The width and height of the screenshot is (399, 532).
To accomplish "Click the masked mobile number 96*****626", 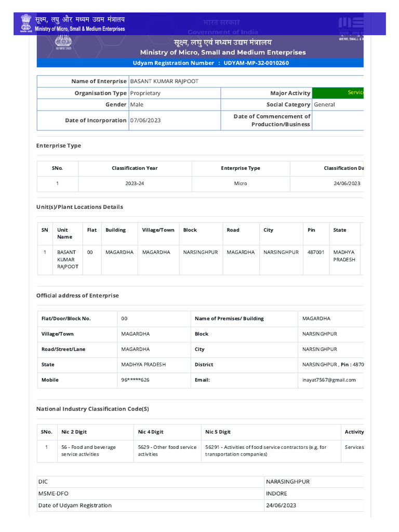I will [136, 380].
